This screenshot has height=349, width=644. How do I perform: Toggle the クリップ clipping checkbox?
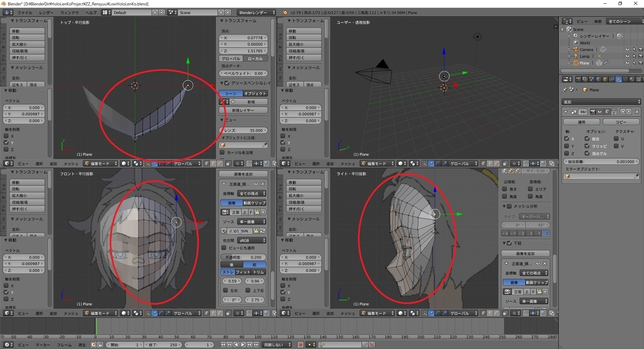pos(587,146)
